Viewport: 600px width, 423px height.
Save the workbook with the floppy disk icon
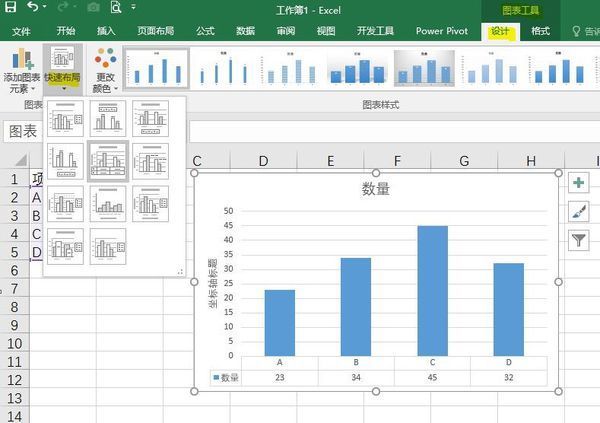click(x=10, y=7)
